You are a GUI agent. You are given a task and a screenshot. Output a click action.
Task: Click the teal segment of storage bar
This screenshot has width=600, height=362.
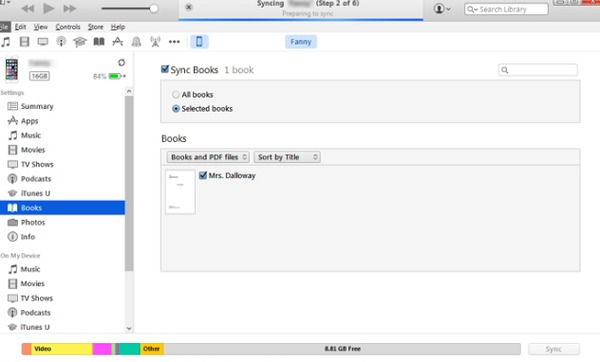coord(129,349)
